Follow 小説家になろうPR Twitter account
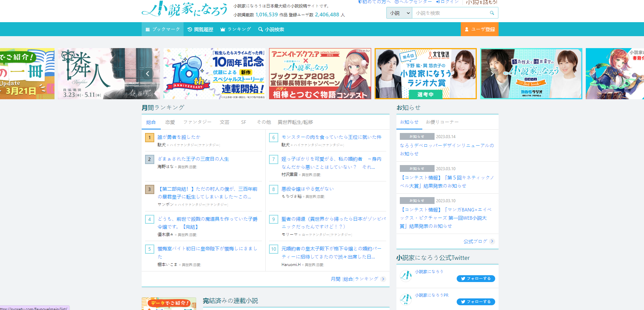The image size is (644, 310). 475,302
